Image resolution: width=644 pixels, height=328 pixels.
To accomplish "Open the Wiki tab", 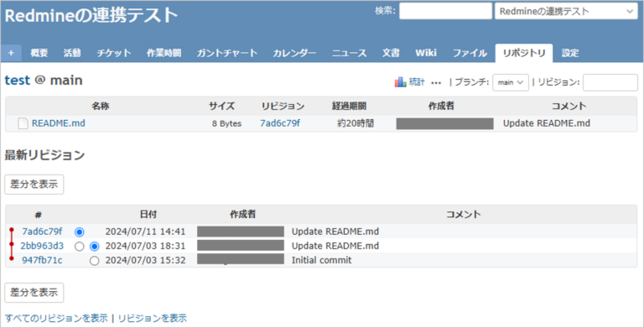I will (x=426, y=53).
